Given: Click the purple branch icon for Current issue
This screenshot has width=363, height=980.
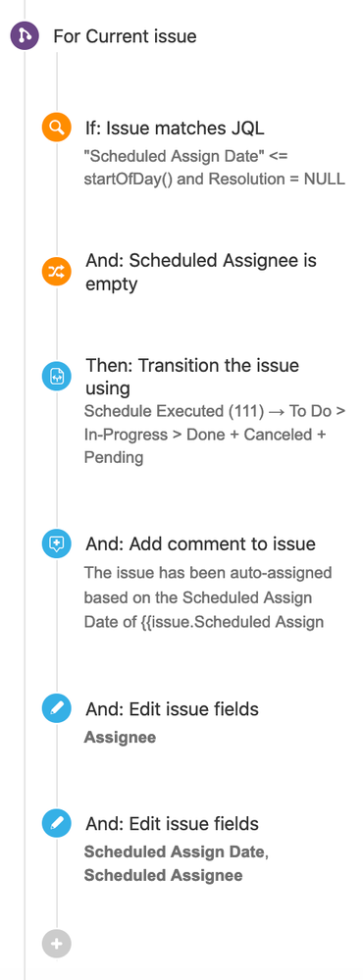Looking at the screenshot, I should tap(25, 36).
